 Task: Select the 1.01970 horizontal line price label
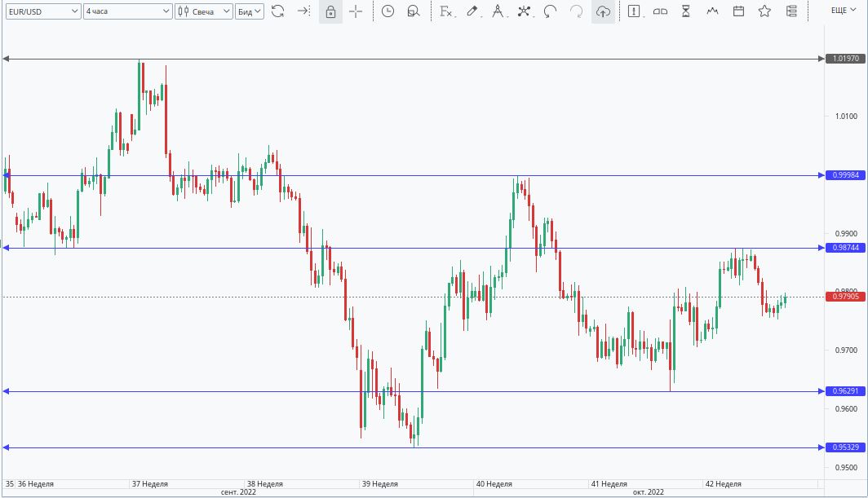pos(845,59)
